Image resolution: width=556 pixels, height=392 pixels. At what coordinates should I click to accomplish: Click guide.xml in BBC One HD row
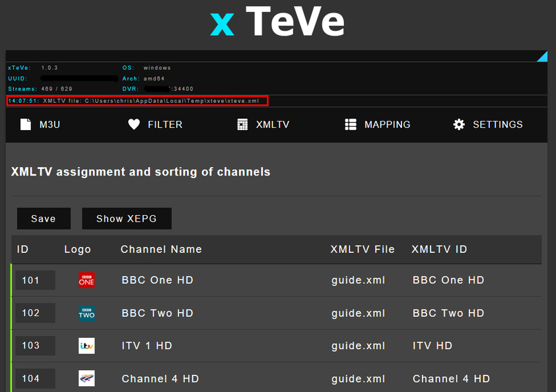(358, 280)
